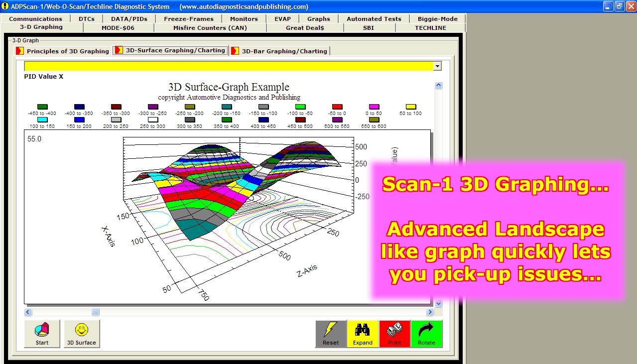This screenshot has height=364, width=637.
Task: Click the horizontal scrollbar left arrow
Action: [28, 312]
